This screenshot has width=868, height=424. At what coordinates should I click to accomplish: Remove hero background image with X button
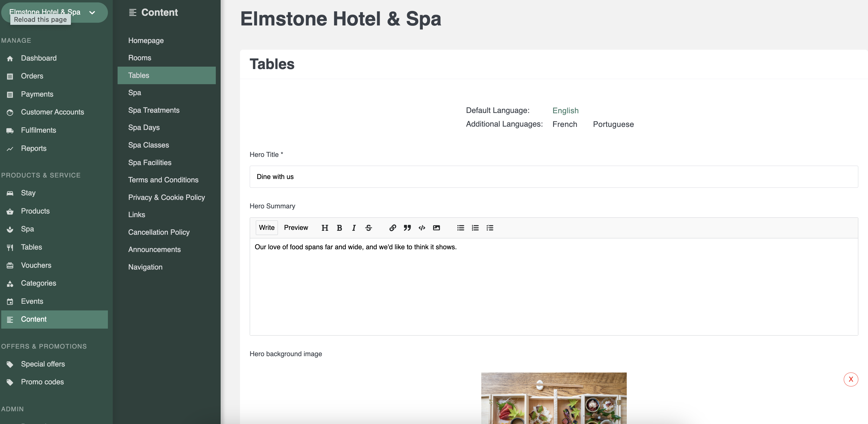(850, 379)
